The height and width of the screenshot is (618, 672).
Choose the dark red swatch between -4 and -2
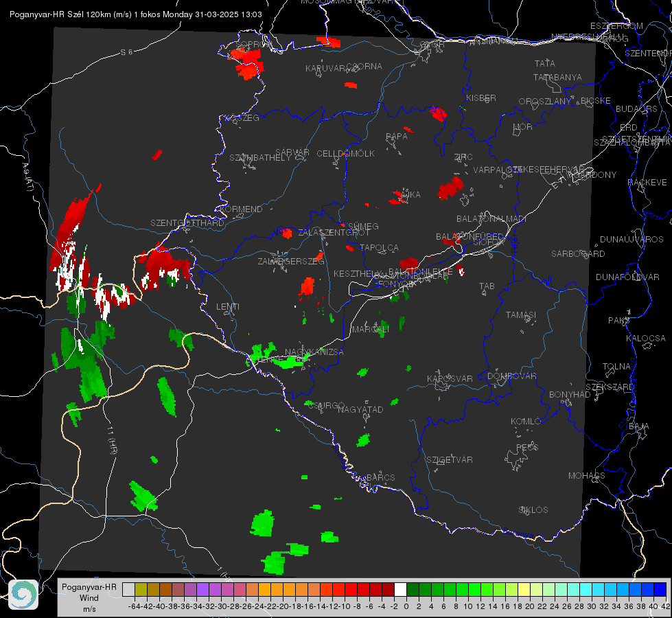(388, 589)
